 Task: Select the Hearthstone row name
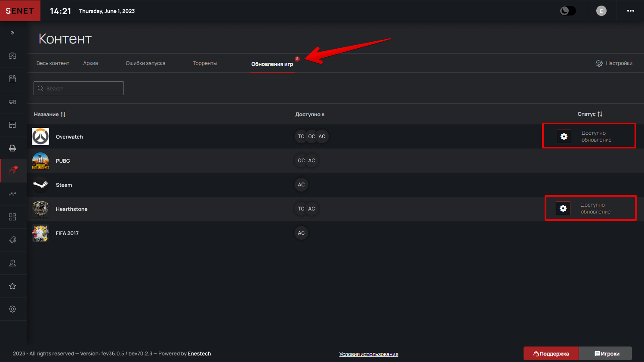(x=72, y=209)
